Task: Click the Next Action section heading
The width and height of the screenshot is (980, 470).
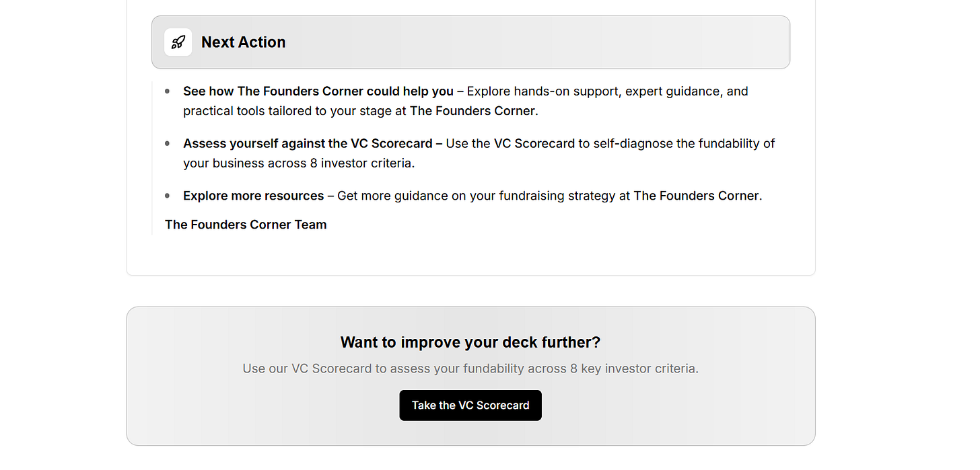Action: (243, 42)
